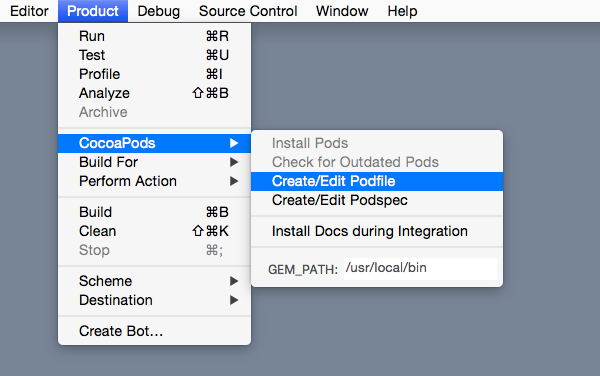
Task: Choose Run from the Product menu
Action: 155,36
